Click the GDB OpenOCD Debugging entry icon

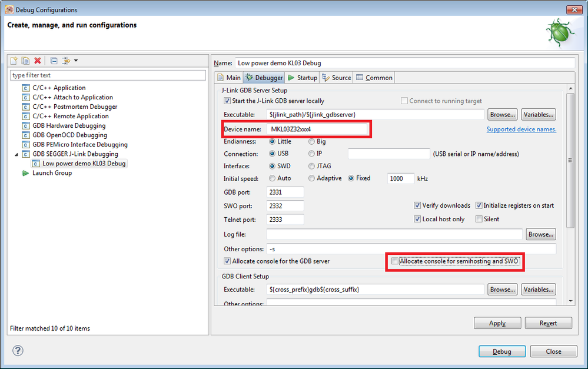coord(25,135)
